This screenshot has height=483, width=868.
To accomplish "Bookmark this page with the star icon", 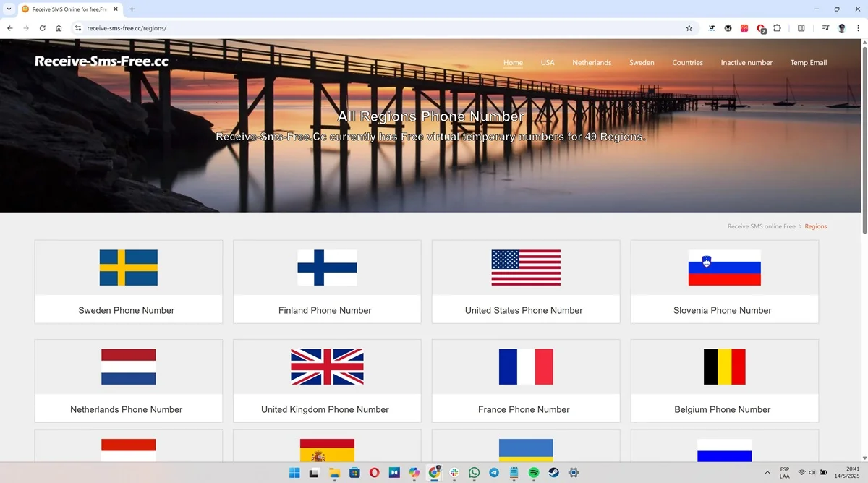I will click(x=689, y=28).
